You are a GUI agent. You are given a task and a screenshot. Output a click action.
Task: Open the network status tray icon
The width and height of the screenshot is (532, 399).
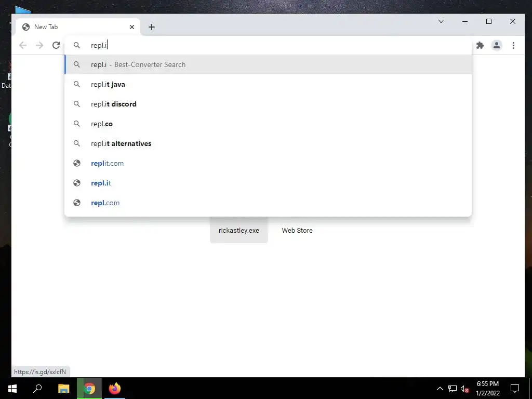point(453,389)
